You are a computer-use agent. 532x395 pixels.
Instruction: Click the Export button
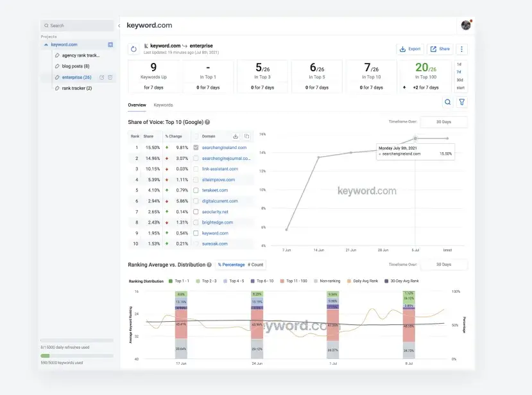pyautogui.click(x=410, y=49)
